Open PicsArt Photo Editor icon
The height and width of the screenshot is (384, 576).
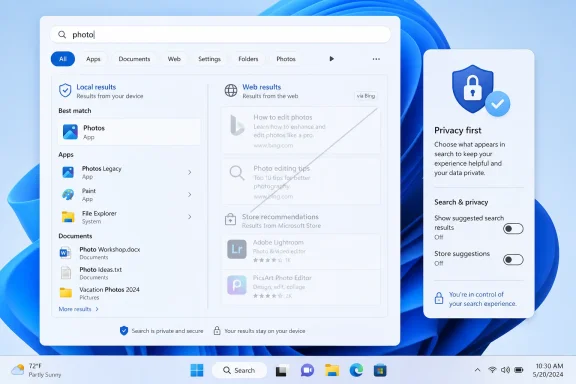[237, 285]
